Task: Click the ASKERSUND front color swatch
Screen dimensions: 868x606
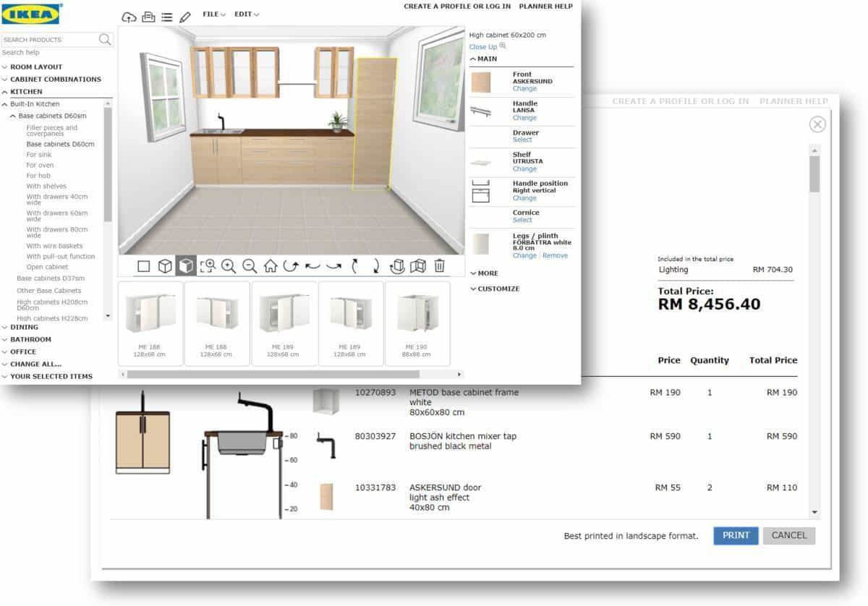Action: (481, 82)
